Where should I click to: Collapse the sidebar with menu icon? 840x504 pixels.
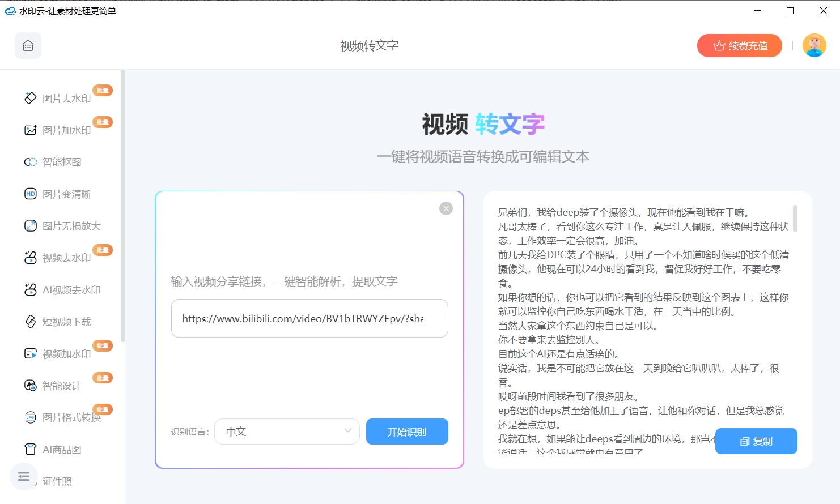(24, 476)
